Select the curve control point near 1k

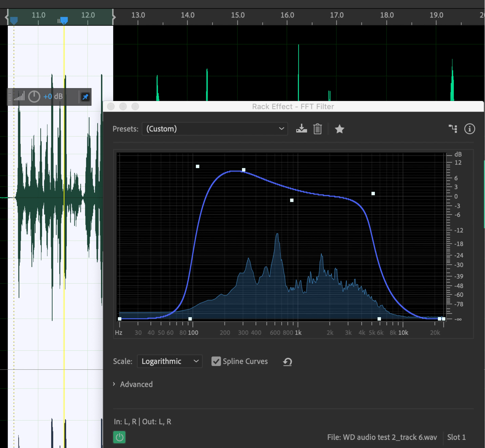point(292,200)
